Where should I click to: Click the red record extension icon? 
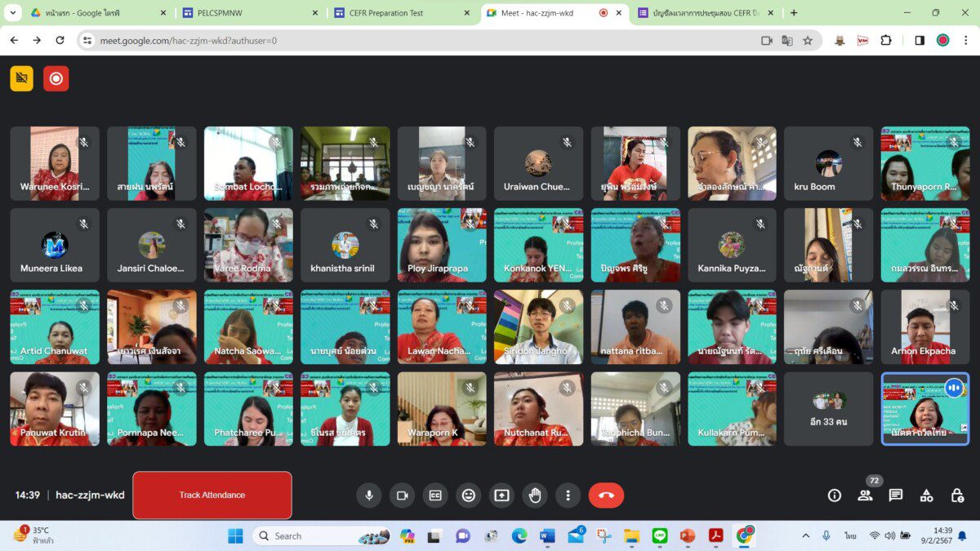56,78
